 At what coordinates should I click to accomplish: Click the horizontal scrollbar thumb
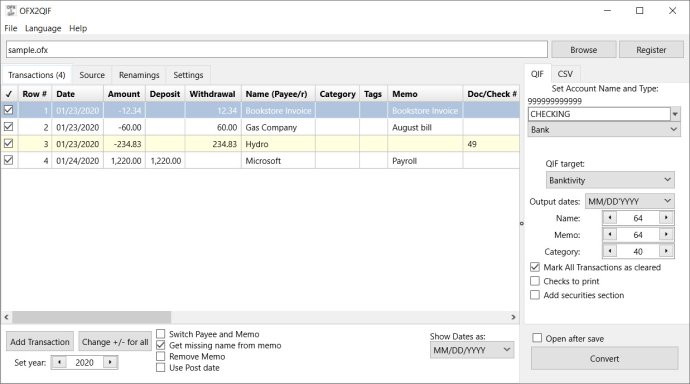(92, 317)
